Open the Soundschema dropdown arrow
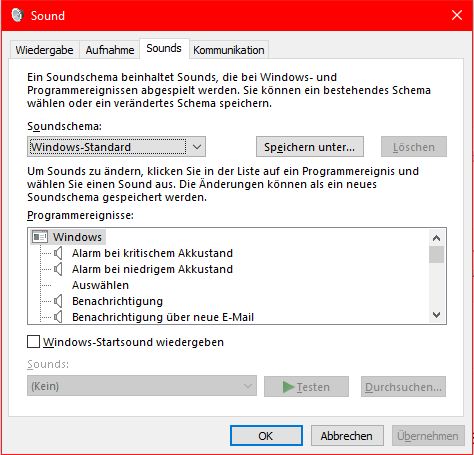Image resolution: width=474 pixels, height=455 pixels. point(197,147)
